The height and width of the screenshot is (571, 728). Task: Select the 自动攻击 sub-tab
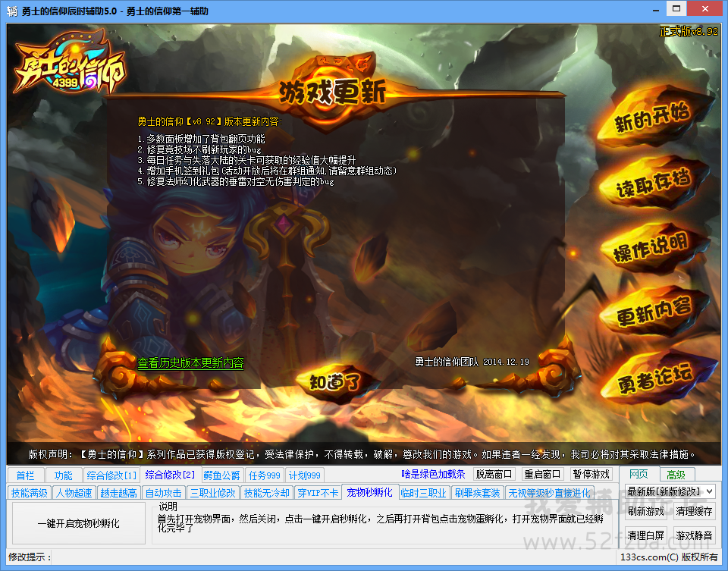(163, 493)
